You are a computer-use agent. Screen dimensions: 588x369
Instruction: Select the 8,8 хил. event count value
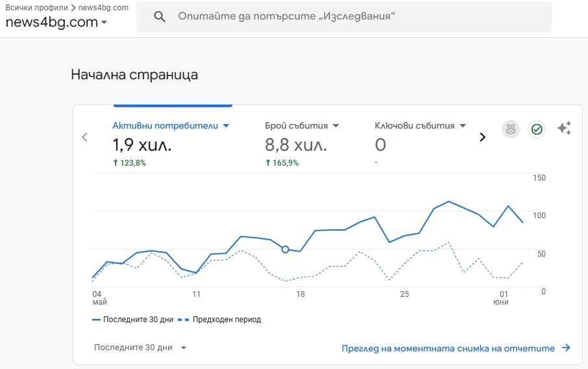click(296, 145)
